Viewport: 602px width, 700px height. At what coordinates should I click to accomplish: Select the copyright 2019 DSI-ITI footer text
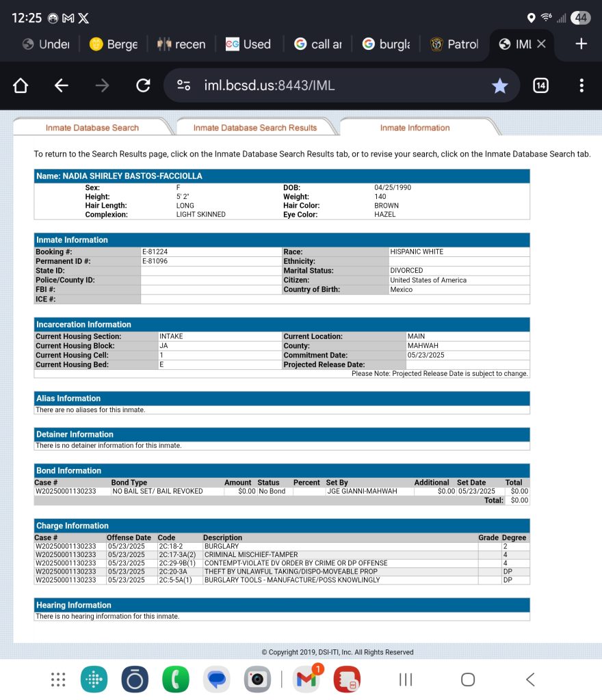point(338,652)
